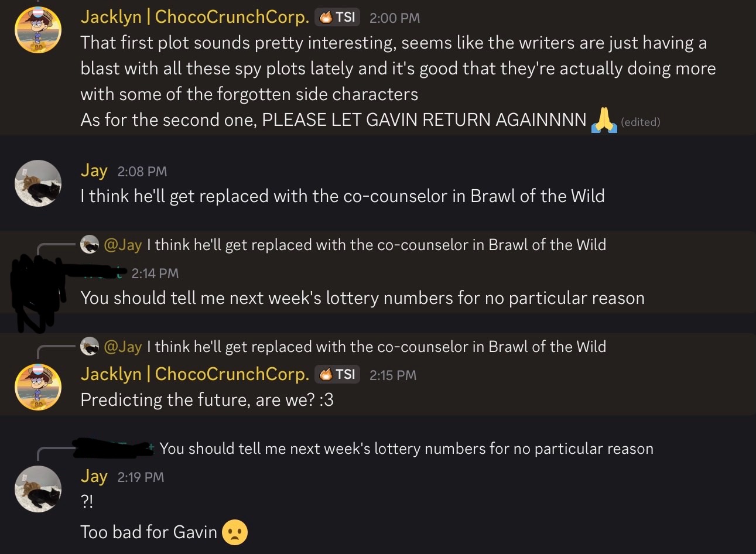Click small reply avatar above the 2:14 PM message
Viewport: 756px width, 554px height.
coord(90,245)
